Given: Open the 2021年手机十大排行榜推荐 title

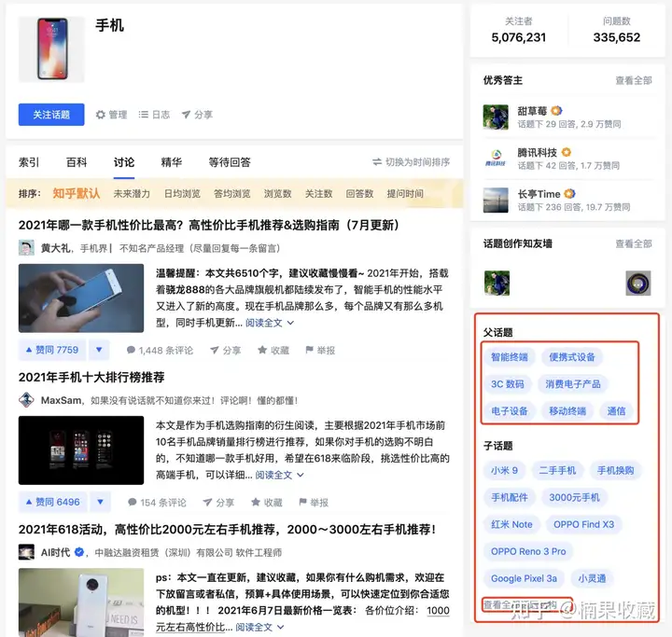Looking at the screenshot, I should (x=91, y=377).
